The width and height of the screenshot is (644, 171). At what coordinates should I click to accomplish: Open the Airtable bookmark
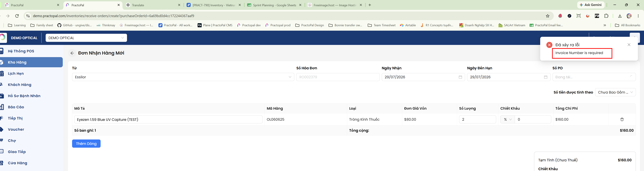408,25
